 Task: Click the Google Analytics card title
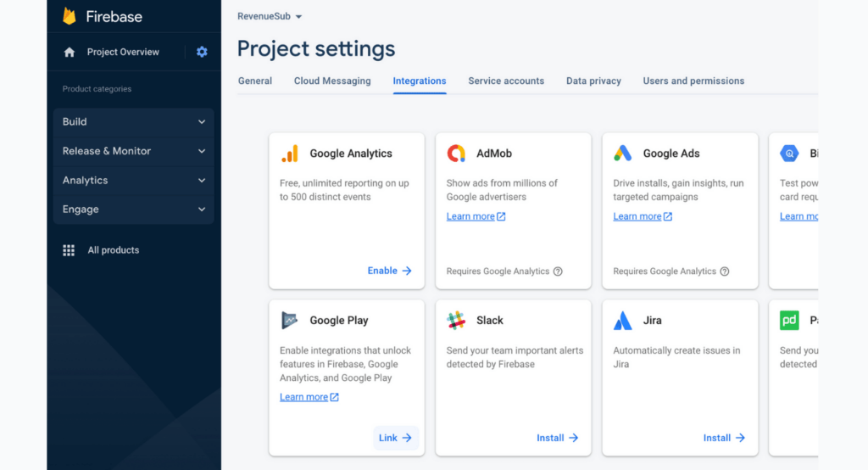pyautogui.click(x=351, y=154)
